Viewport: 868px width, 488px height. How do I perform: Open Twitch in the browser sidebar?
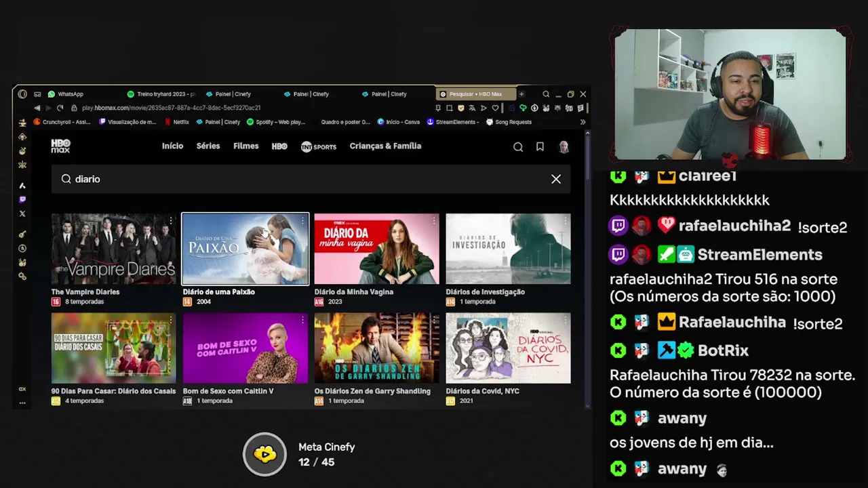pyautogui.click(x=22, y=200)
